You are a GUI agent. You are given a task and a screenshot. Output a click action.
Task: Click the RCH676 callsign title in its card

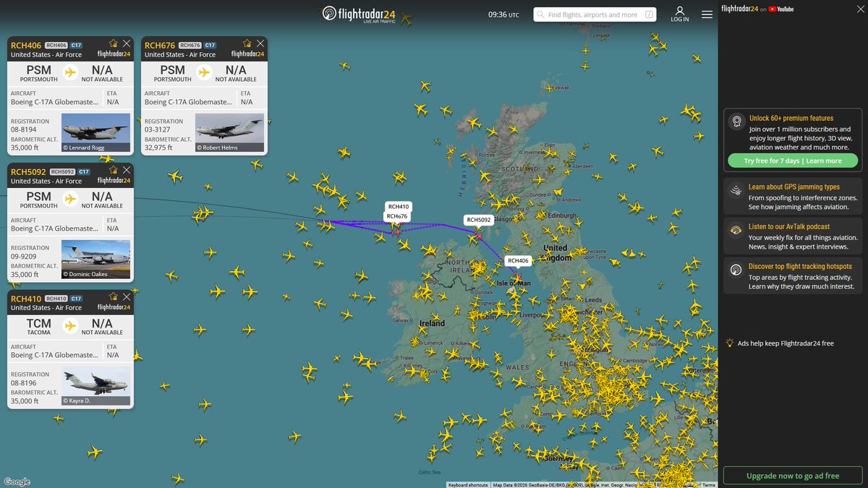[x=160, y=45]
